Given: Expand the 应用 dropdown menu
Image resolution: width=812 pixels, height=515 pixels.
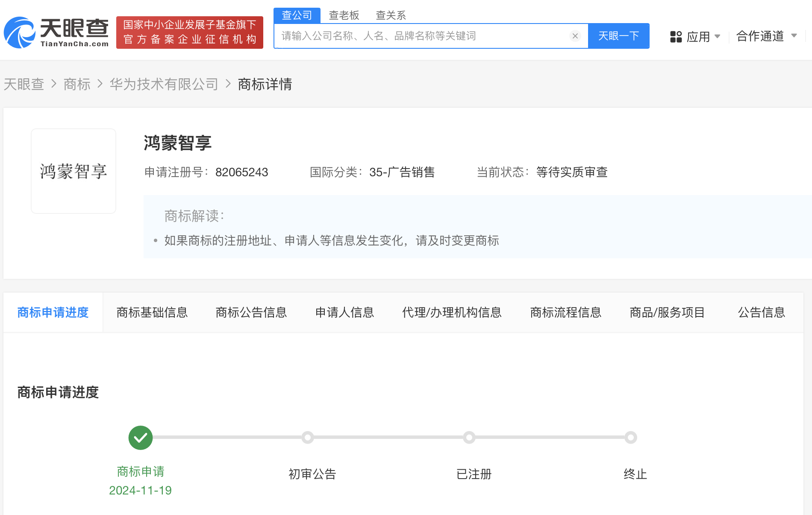Looking at the screenshot, I should tap(703, 37).
